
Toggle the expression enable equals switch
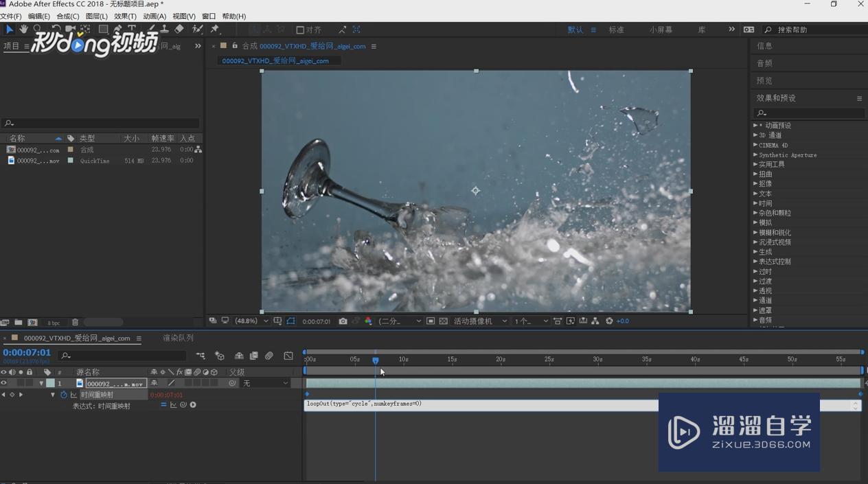point(163,405)
